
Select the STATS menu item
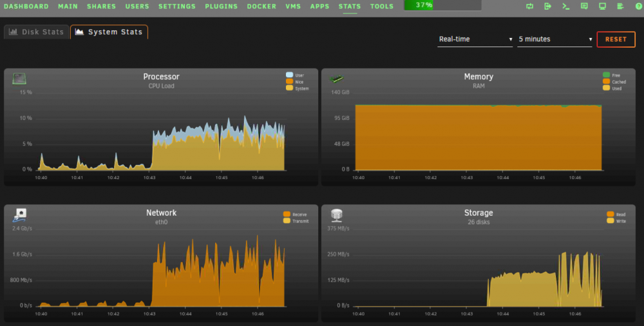[x=350, y=6]
